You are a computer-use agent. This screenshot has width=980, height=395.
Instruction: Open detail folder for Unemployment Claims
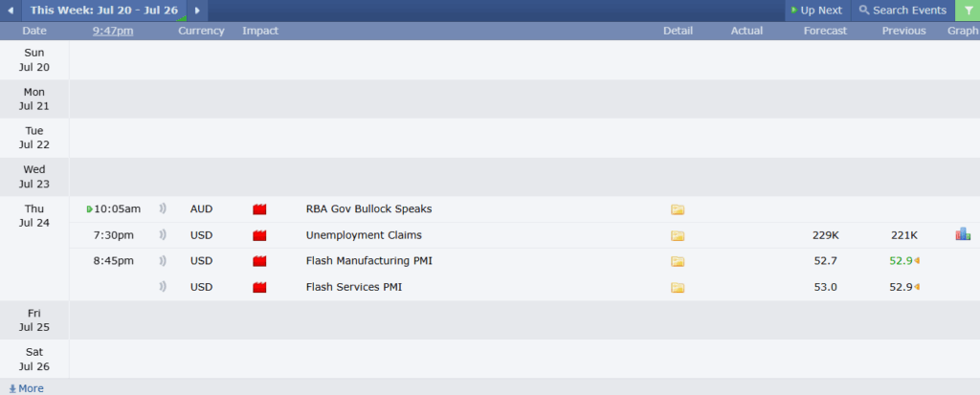[678, 235]
